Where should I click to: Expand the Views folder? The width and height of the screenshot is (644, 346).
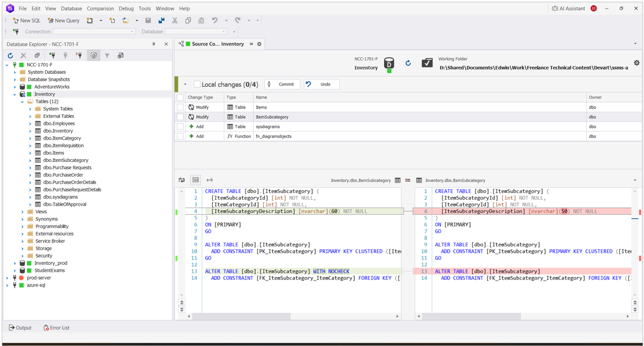pyautogui.click(x=23, y=212)
